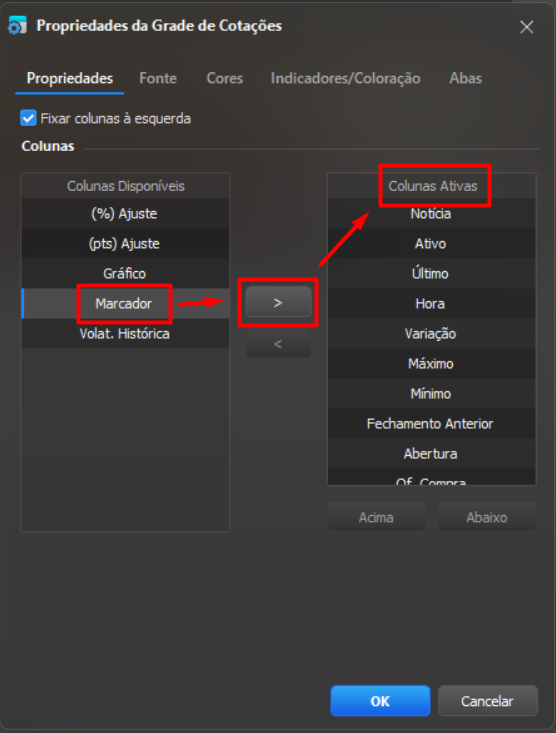Image resolution: width=556 pixels, height=733 pixels.
Task: Select Notícia in Colunas Ativas list
Action: [432, 214]
